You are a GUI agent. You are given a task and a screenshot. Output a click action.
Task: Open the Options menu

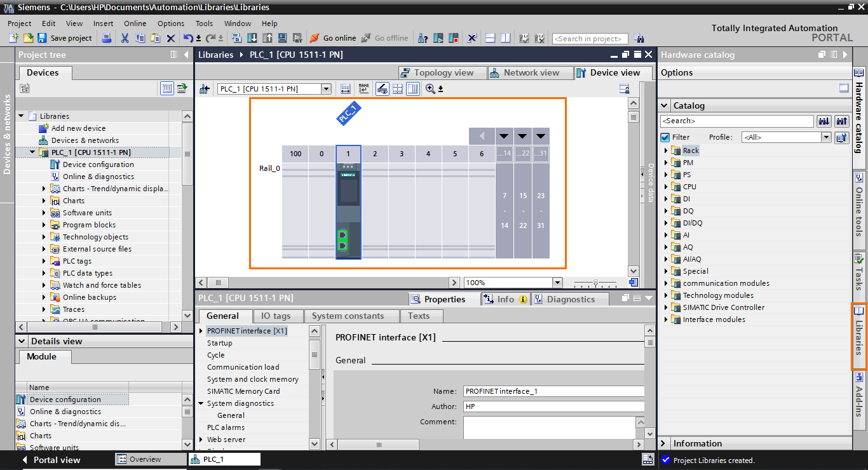tap(171, 23)
